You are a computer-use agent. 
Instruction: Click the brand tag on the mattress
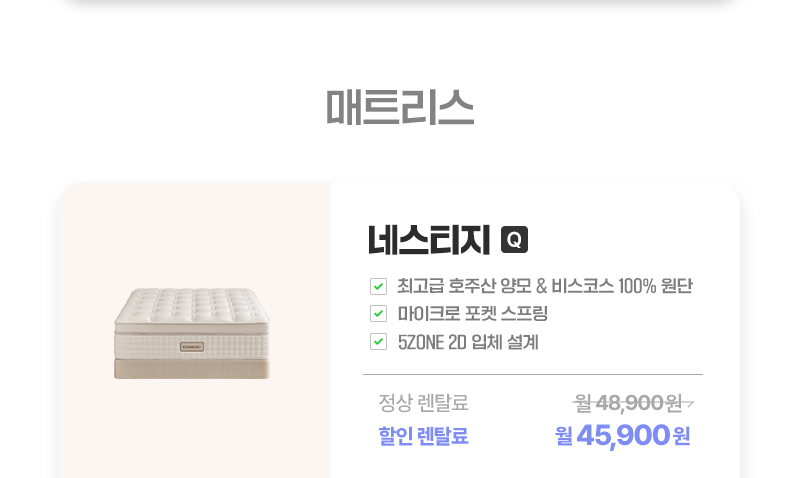tap(191, 347)
